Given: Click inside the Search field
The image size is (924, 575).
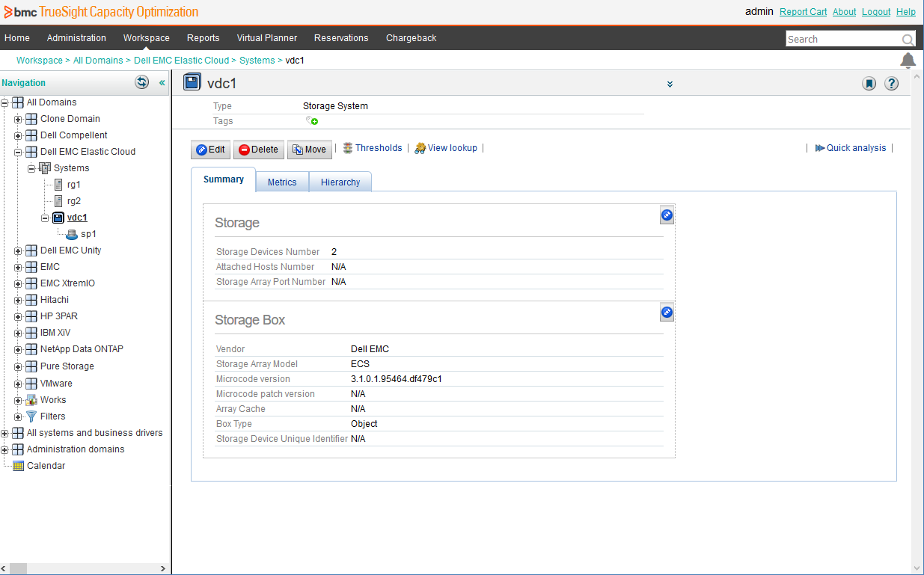Looking at the screenshot, I should (843, 40).
